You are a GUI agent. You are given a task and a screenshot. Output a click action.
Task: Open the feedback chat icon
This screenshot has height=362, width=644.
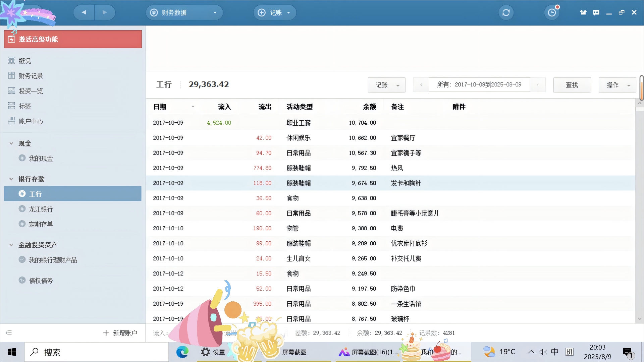(x=596, y=12)
